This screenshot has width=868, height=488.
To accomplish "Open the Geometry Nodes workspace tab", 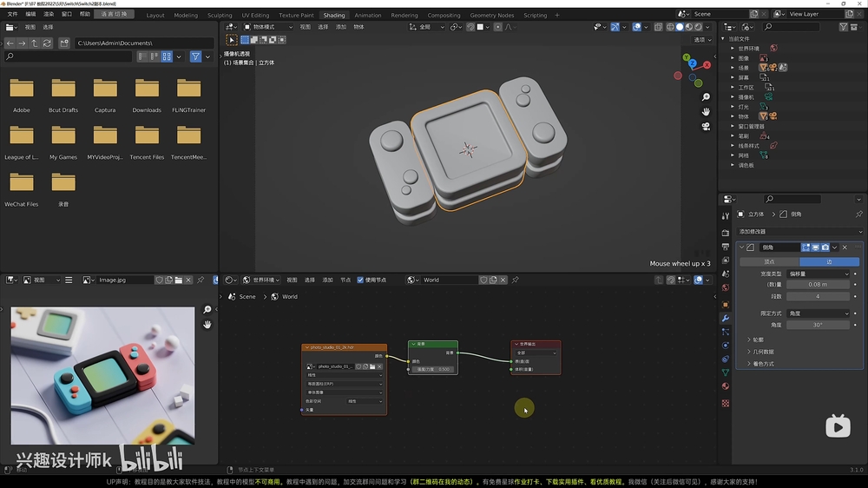I will click(x=491, y=15).
